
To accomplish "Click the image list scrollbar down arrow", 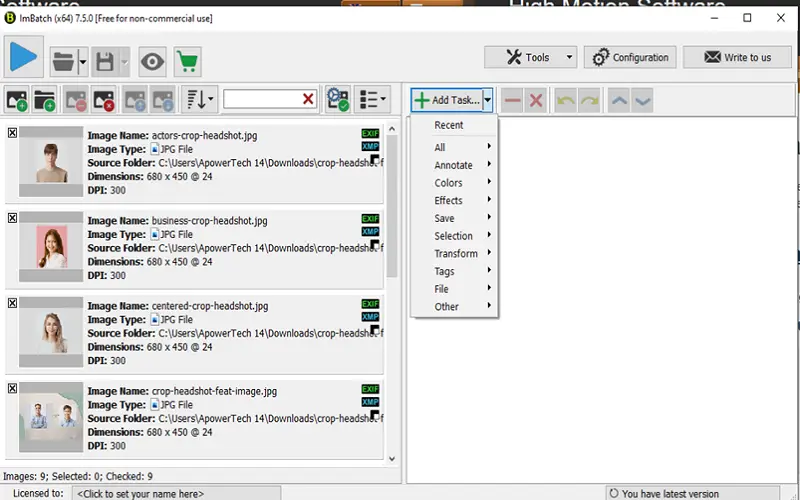I will (x=392, y=458).
